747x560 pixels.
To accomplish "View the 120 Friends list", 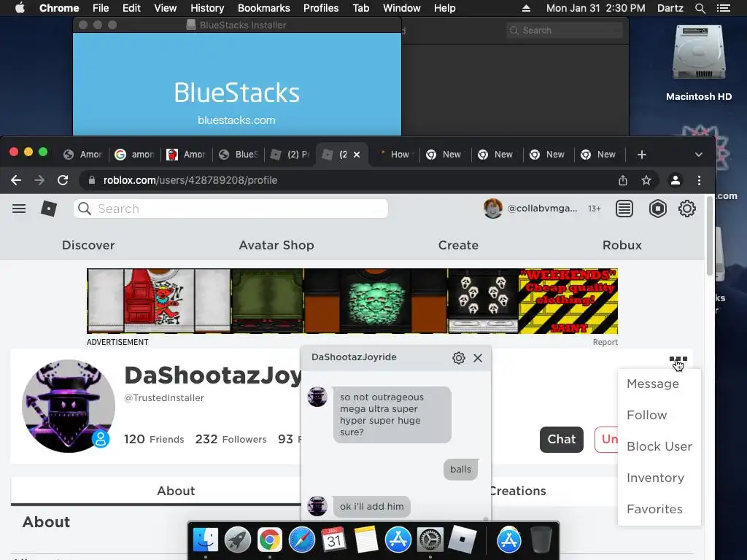I will click(154, 439).
